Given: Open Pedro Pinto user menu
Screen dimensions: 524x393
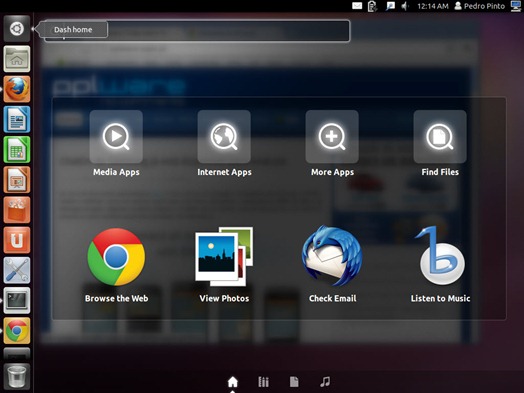Looking at the screenshot, I should click(480, 6).
